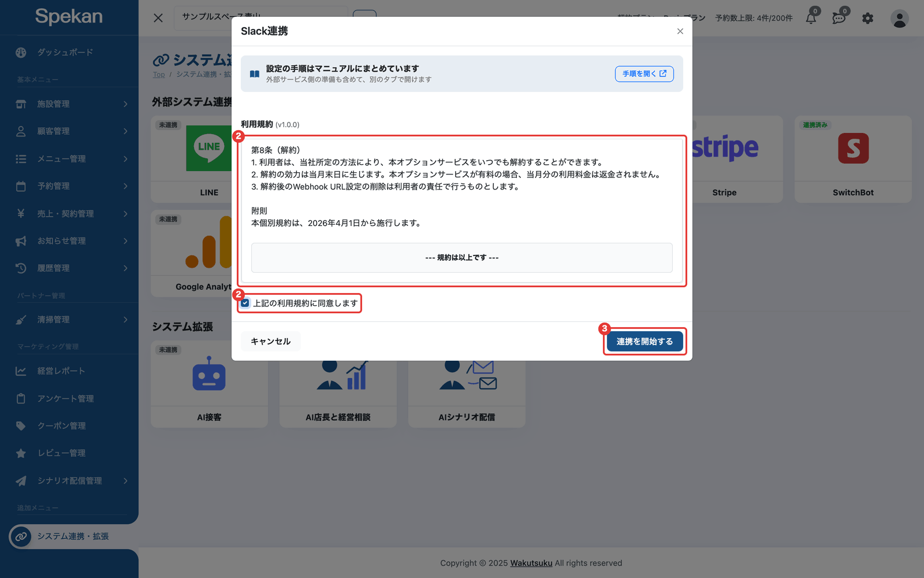Click the book icon in manual banner
Viewport: 924px width, 578px height.
tap(255, 74)
